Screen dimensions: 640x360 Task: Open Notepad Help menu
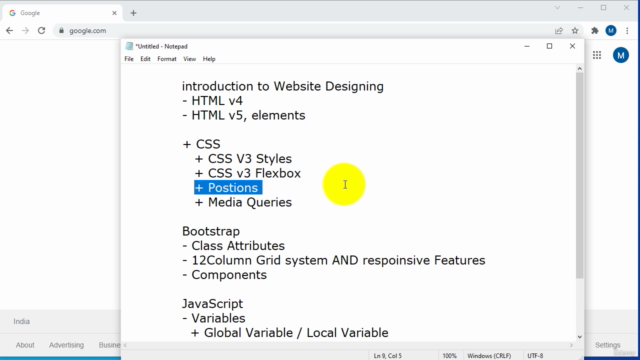coord(209,59)
